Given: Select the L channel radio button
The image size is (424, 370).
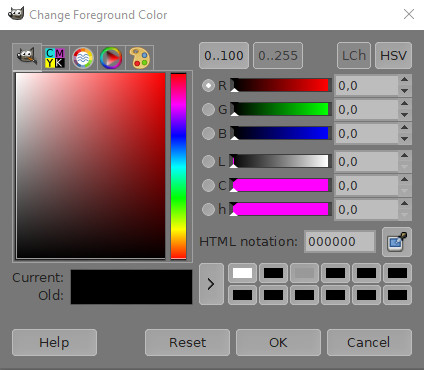Looking at the screenshot, I should [x=208, y=162].
